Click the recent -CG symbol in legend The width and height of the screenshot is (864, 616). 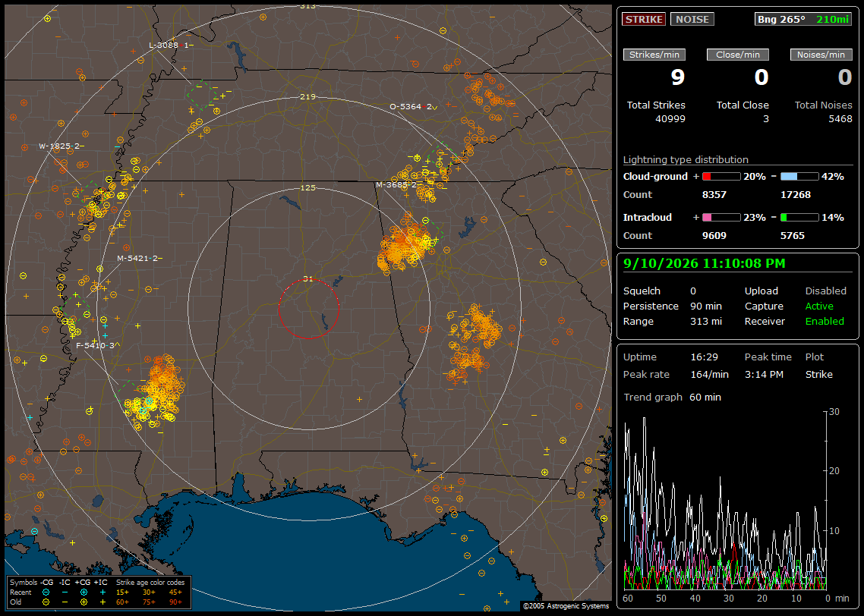point(46,592)
